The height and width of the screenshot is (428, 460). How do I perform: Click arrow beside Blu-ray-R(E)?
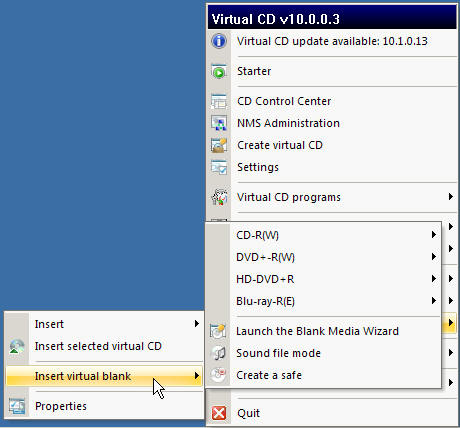click(x=434, y=301)
